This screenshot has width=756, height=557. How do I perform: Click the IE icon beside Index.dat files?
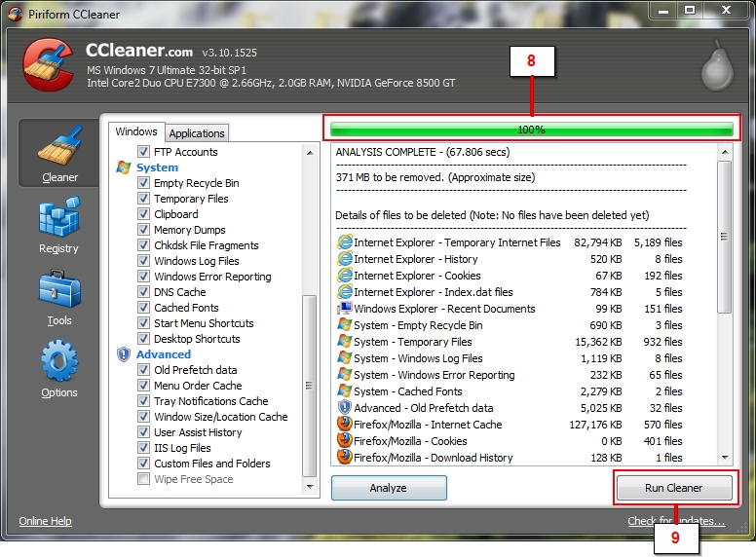(x=344, y=291)
